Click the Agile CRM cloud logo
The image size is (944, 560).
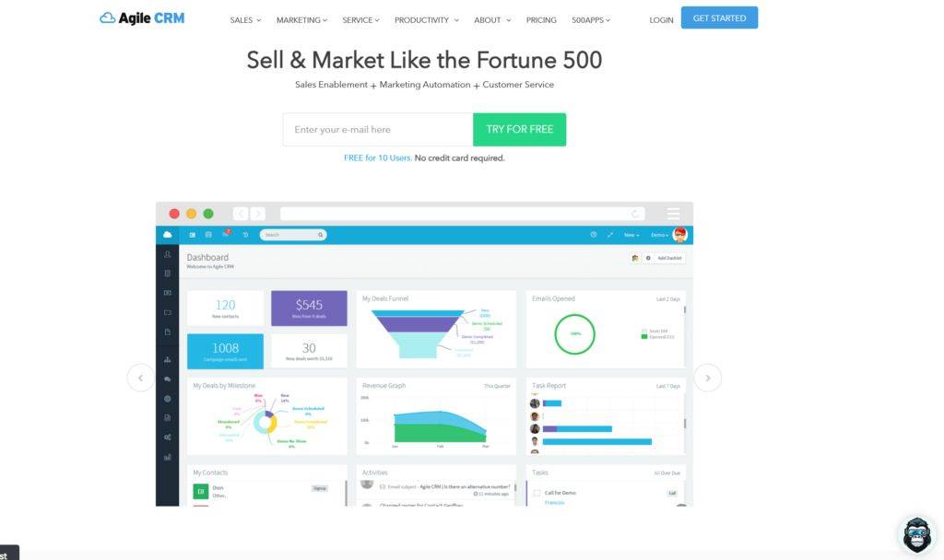pos(142,18)
